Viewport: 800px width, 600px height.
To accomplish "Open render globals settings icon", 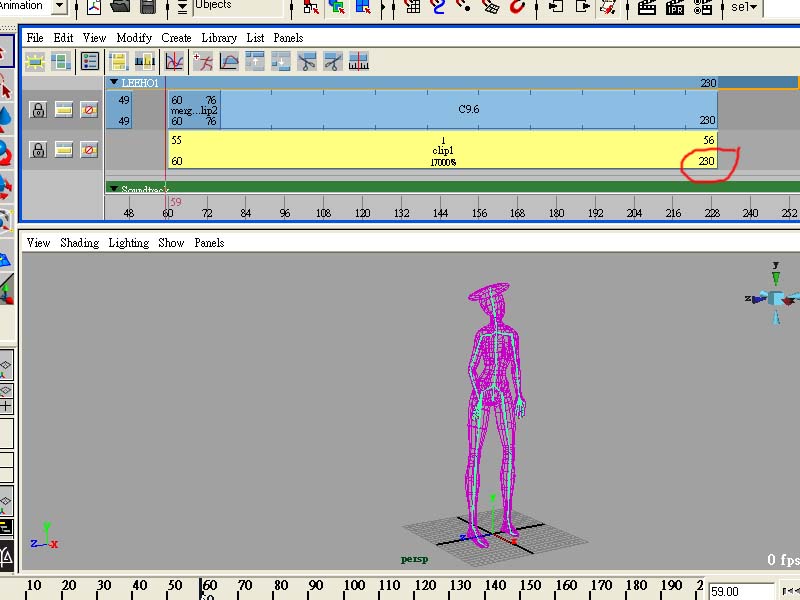I will pyautogui.click(x=703, y=7).
